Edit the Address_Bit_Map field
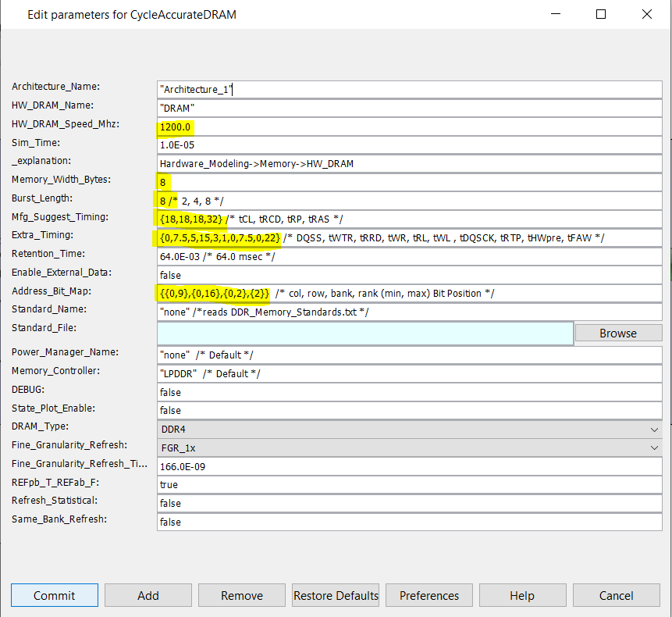 410,294
